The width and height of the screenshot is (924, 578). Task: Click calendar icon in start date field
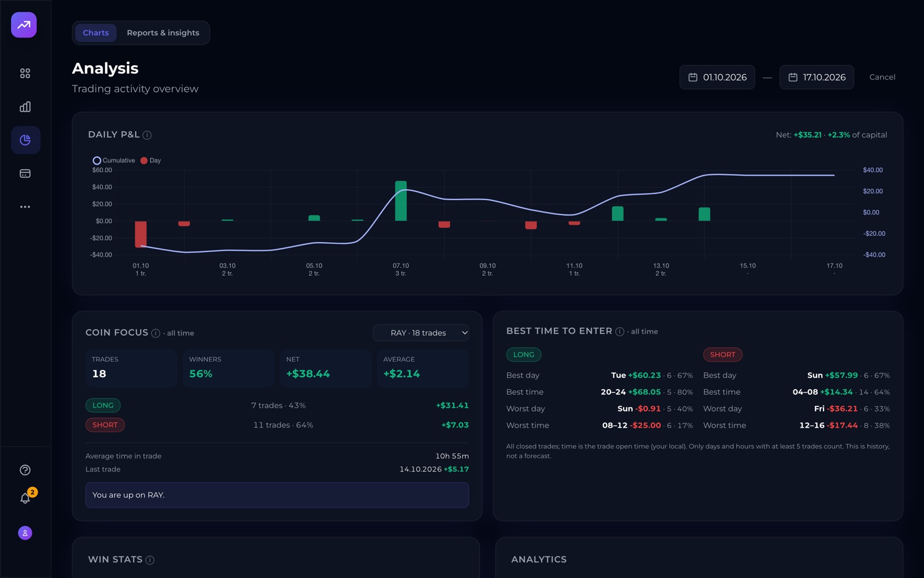(x=693, y=77)
